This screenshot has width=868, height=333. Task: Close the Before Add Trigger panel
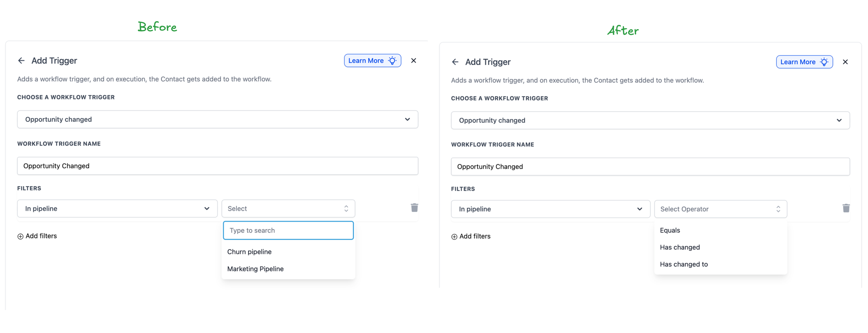pyautogui.click(x=414, y=61)
